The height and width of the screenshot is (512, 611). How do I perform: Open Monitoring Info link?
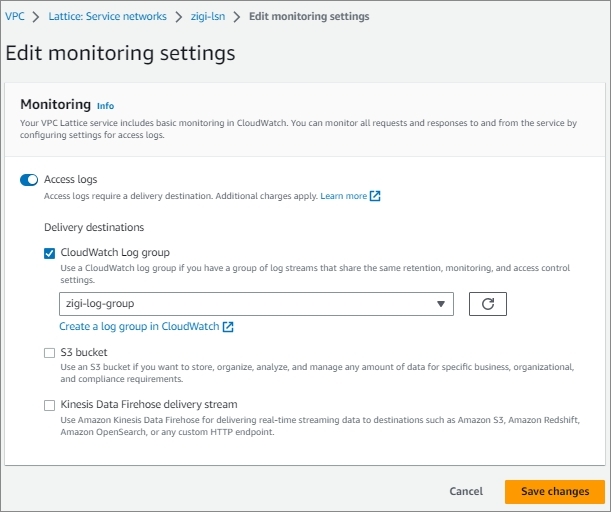(105, 106)
